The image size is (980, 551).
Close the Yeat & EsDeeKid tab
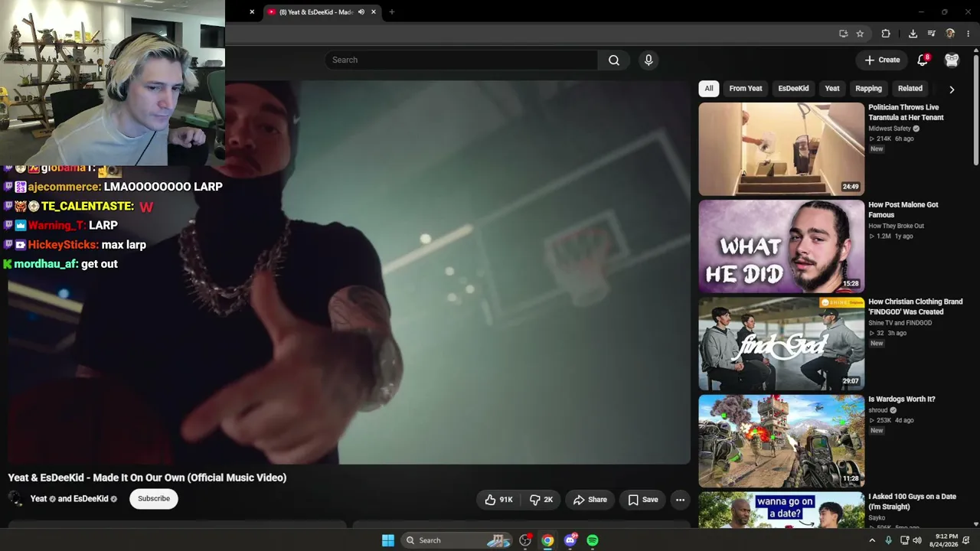[x=374, y=12]
